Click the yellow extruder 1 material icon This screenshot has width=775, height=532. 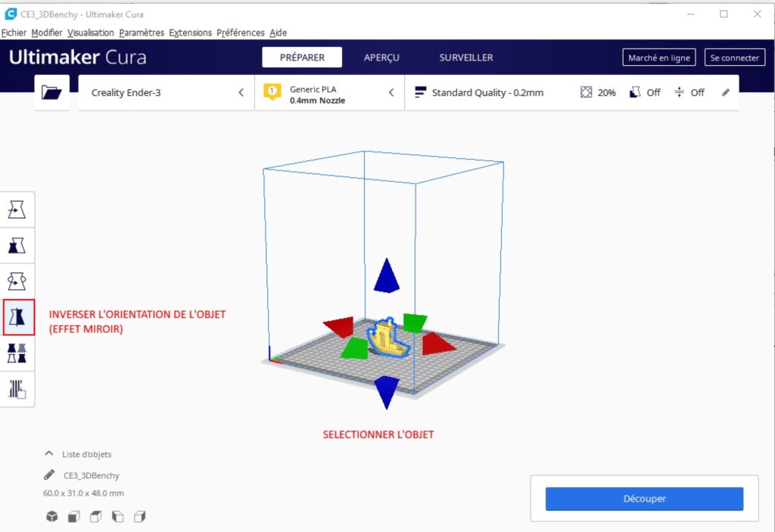[272, 92]
